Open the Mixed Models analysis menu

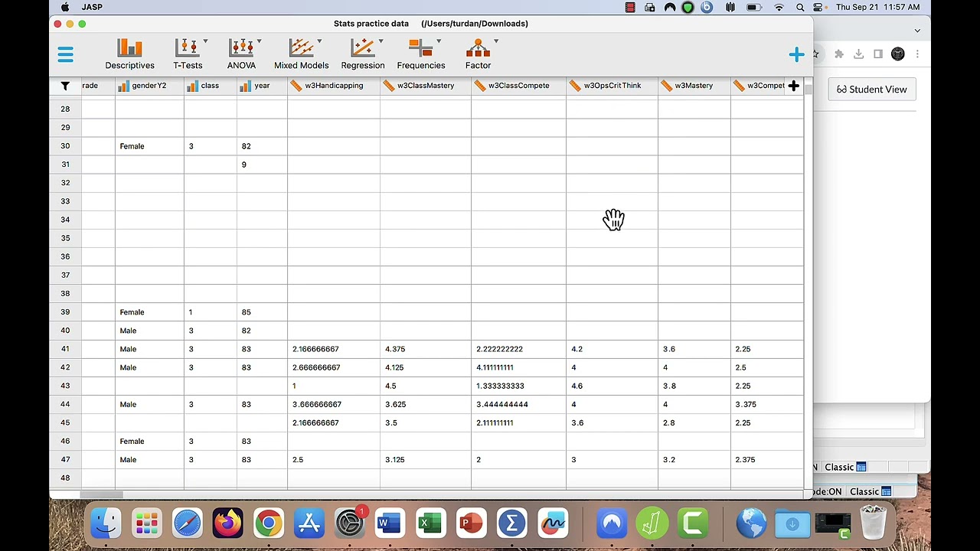302,54
